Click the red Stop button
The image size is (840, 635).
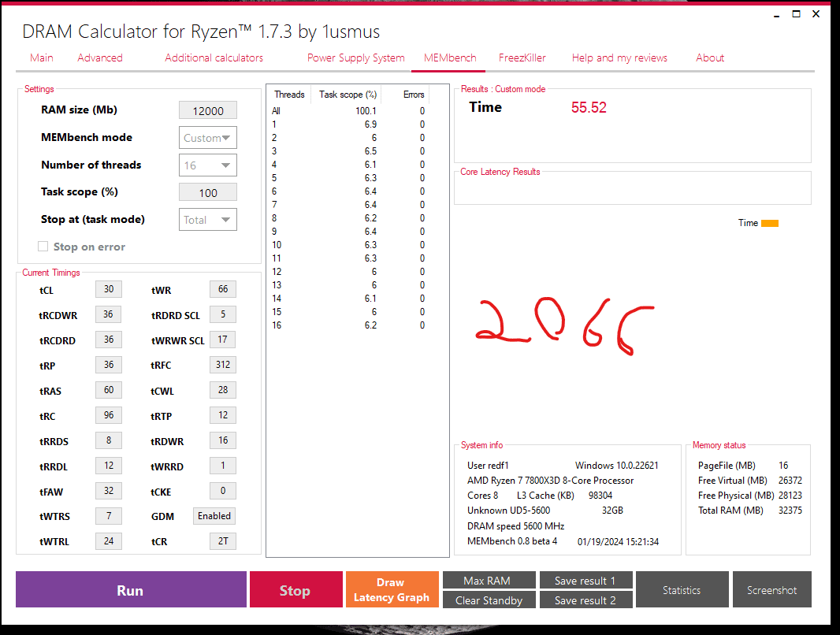coord(296,589)
